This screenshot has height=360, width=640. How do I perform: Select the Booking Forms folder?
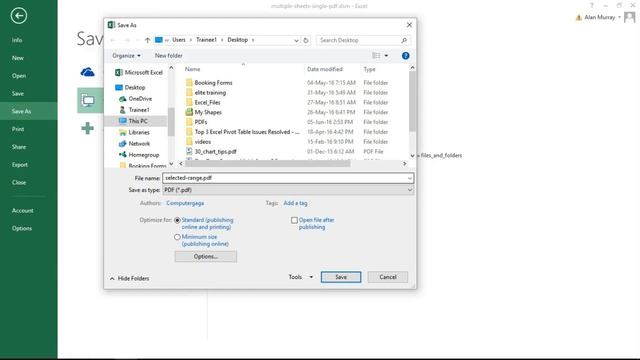(209, 82)
